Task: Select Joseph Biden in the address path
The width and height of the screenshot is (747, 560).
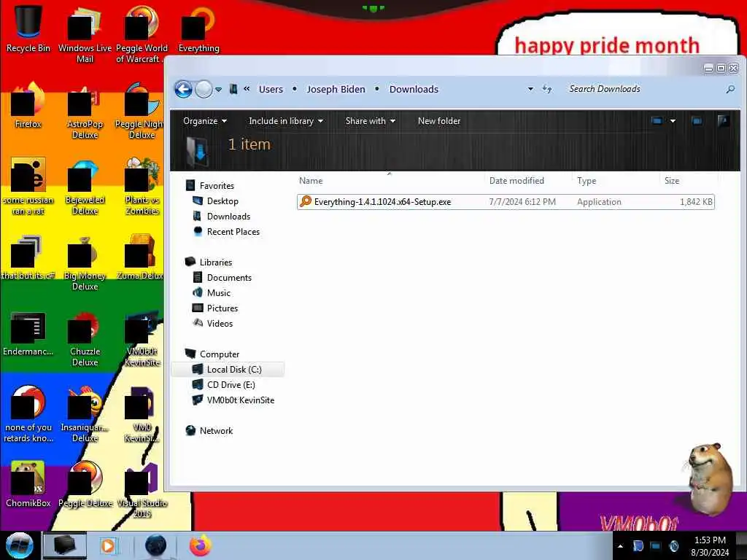Action: tap(336, 89)
